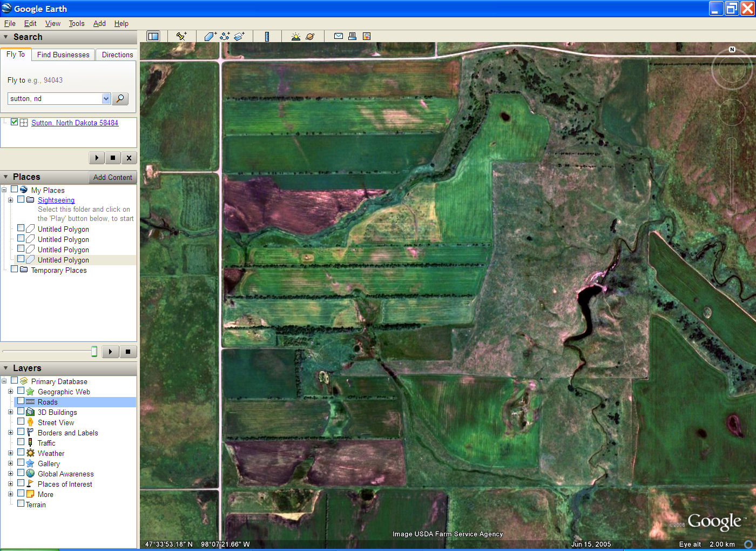The height and width of the screenshot is (551, 756).
Task: Collapse the Places panel
Action: (x=6, y=177)
